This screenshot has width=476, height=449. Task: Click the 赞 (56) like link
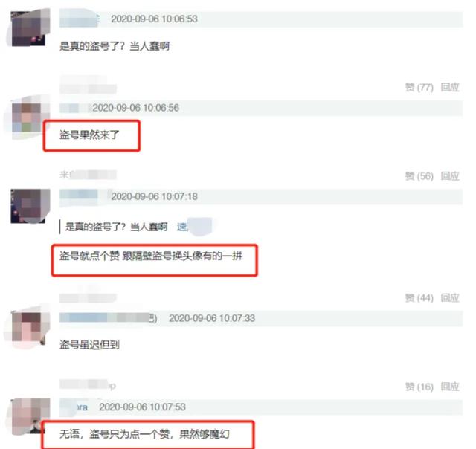[419, 176]
